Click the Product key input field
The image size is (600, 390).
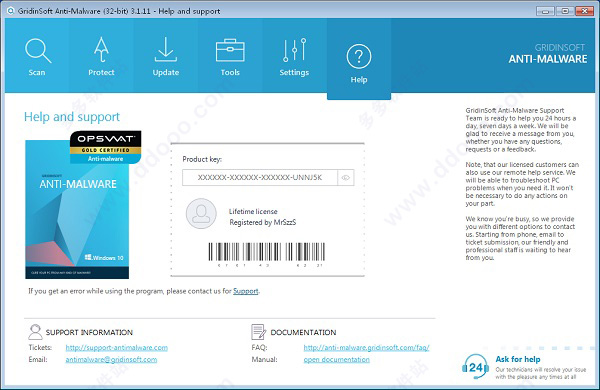point(260,178)
